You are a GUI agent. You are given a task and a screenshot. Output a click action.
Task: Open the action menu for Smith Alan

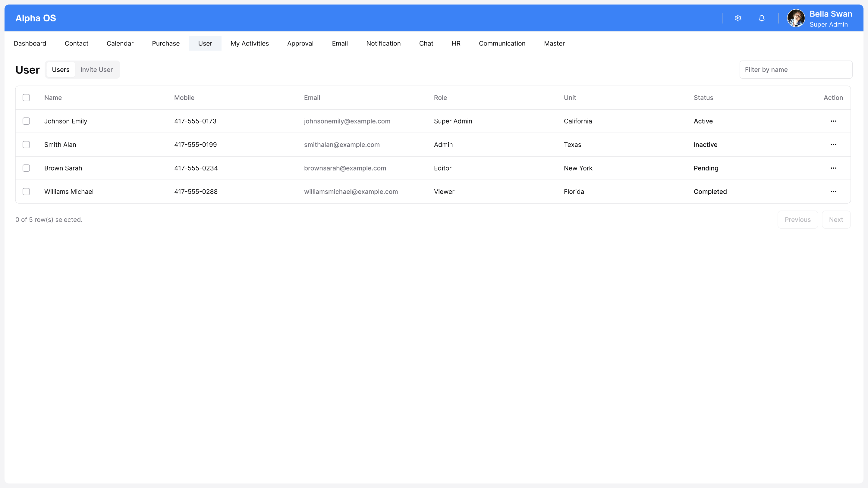pyautogui.click(x=834, y=145)
